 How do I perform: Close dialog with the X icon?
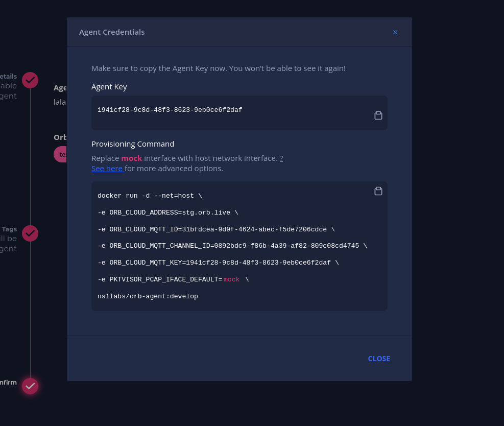click(395, 32)
